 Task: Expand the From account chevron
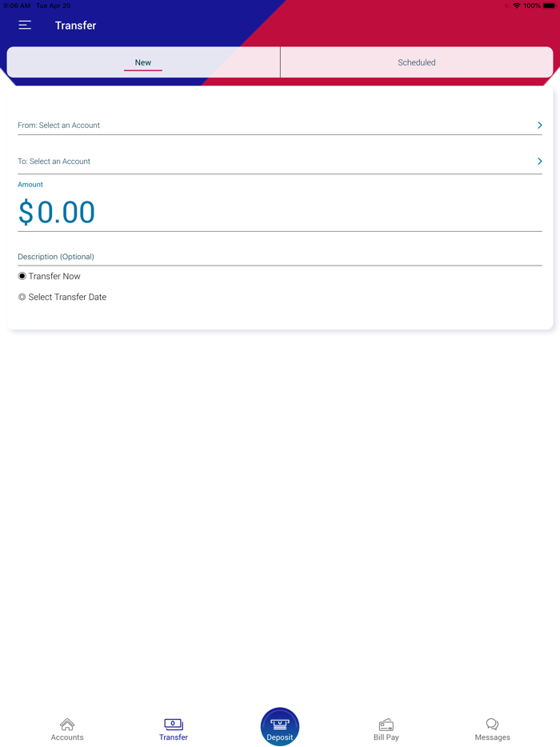(540, 126)
